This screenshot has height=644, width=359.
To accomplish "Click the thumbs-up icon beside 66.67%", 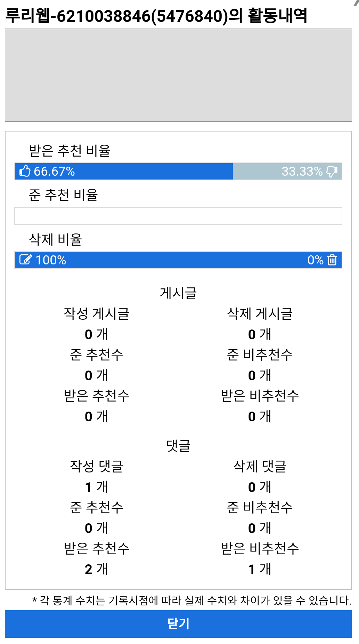I will (x=25, y=171).
